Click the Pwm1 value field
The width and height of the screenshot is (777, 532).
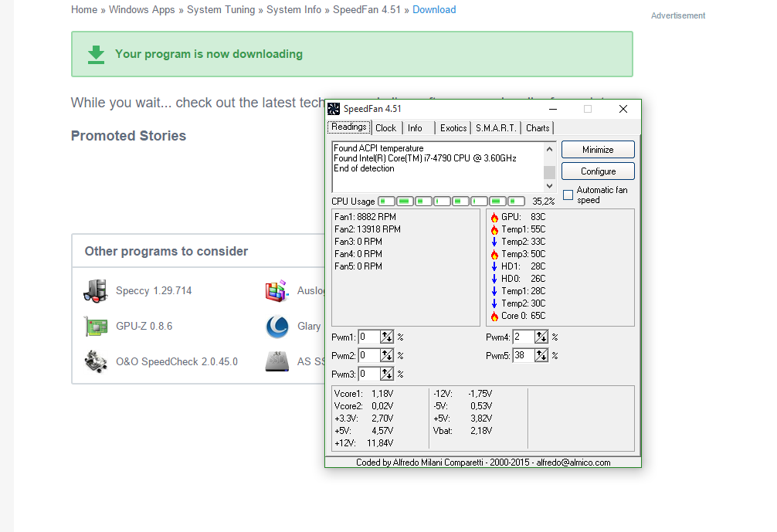tap(369, 337)
